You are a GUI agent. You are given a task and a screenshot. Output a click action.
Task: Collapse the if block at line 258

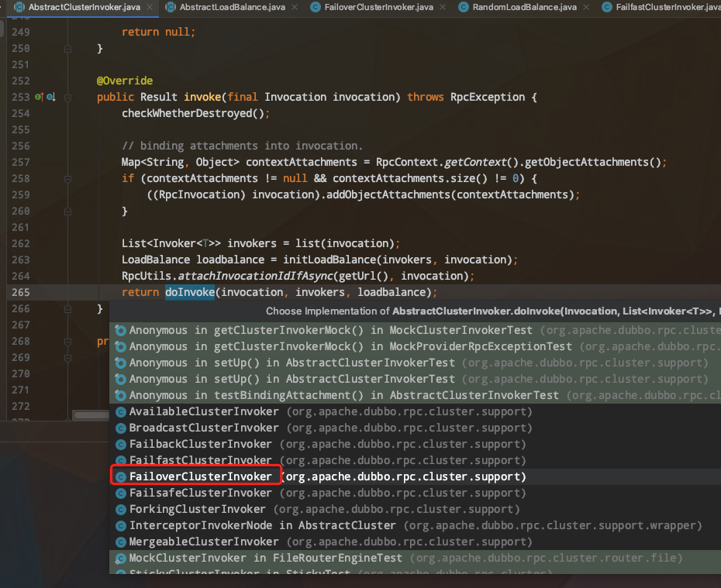coord(67,179)
